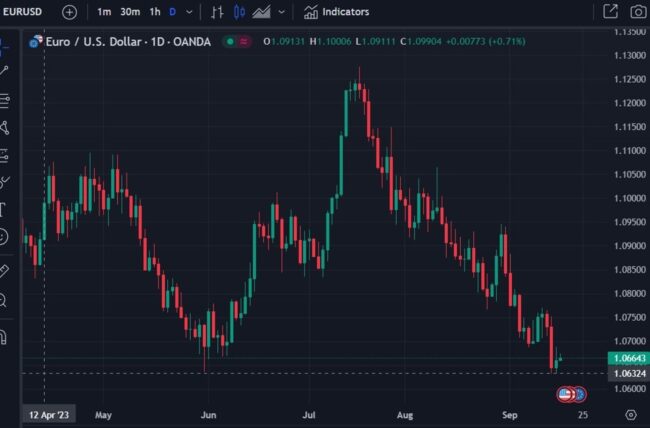Click the compare or add symbol plus icon
Viewport: 650px width, 428px height.
[x=69, y=12]
